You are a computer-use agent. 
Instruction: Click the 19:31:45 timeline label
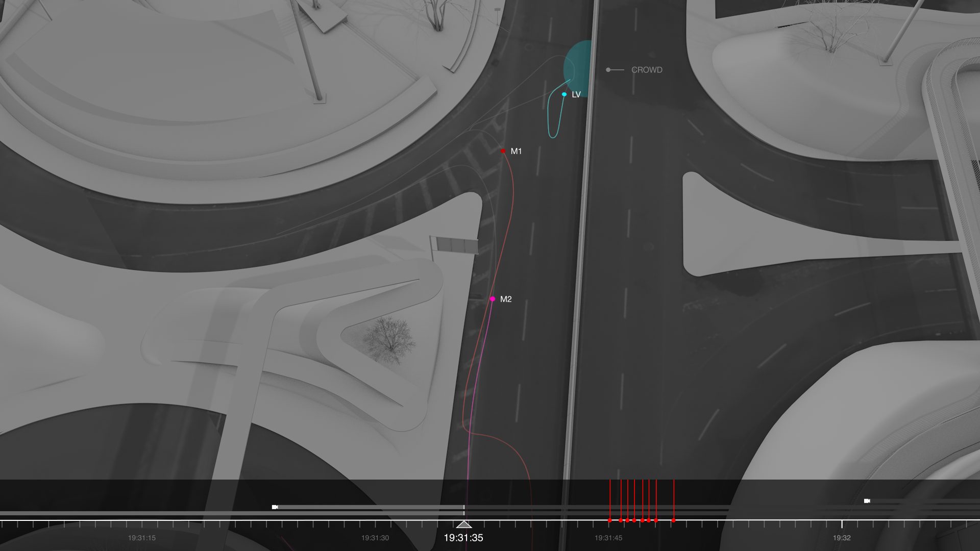click(x=608, y=538)
